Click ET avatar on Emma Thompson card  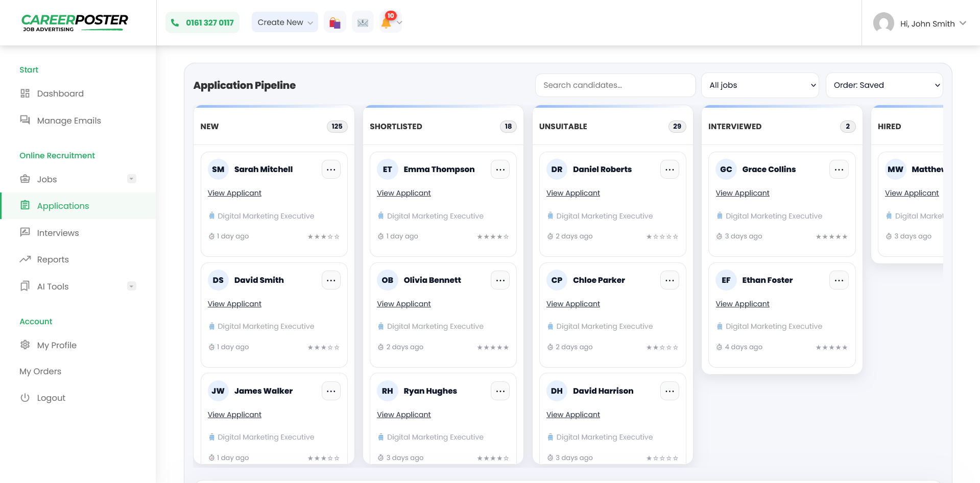click(x=388, y=170)
